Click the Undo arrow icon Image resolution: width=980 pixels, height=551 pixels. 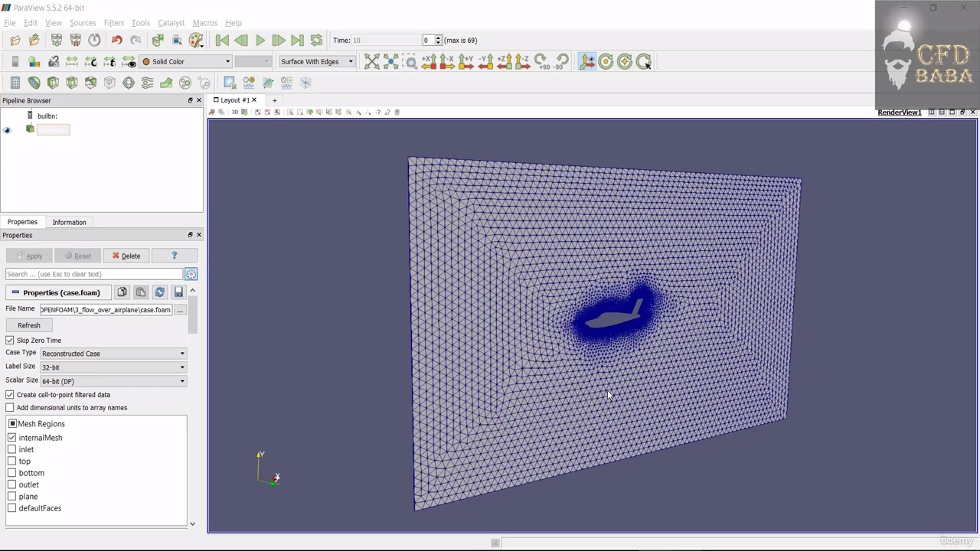[116, 41]
